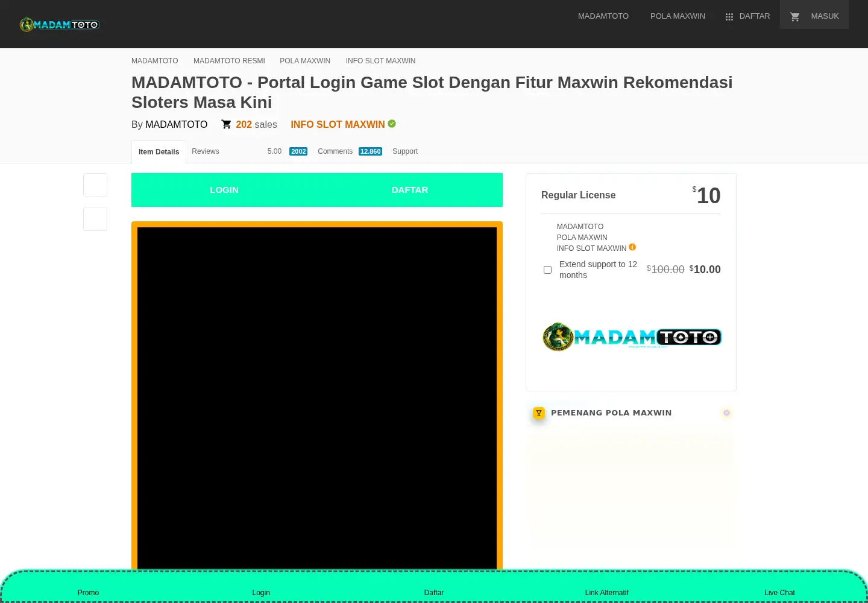Click orange info icon beside INFO SLOT MAXWIN
Image resolution: width=868 pixels, height=603 pixels.
[x=632, y=247]
